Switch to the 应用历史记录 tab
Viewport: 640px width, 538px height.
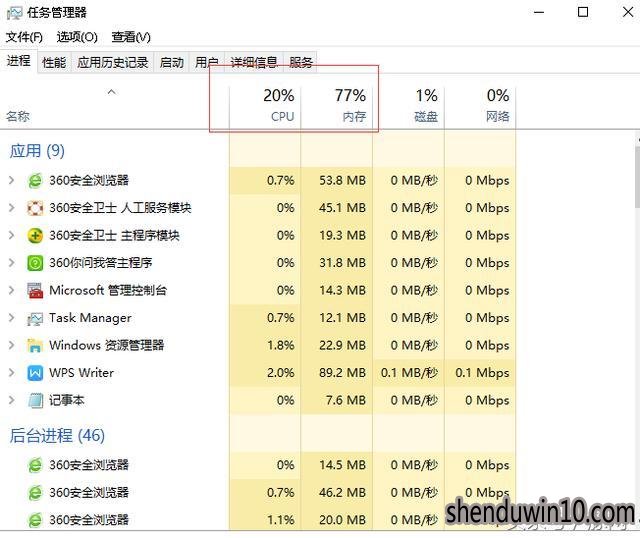[x=113, y=62]
